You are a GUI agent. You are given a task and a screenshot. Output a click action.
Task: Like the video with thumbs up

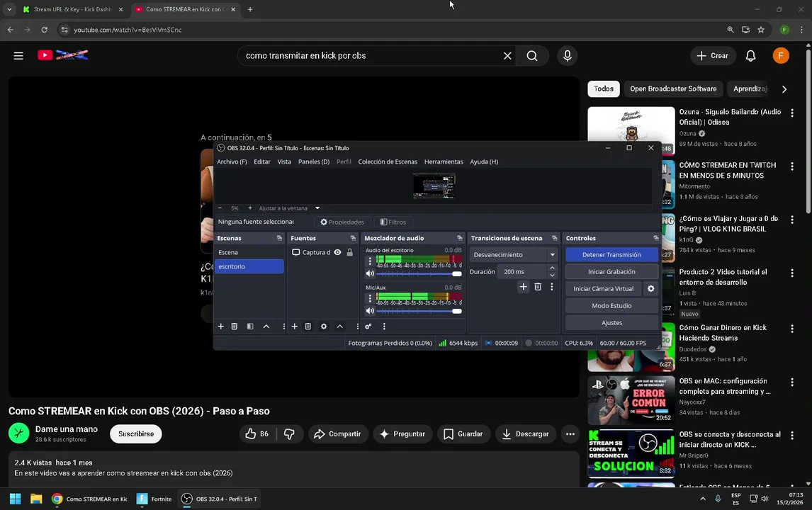click(257, 434)
